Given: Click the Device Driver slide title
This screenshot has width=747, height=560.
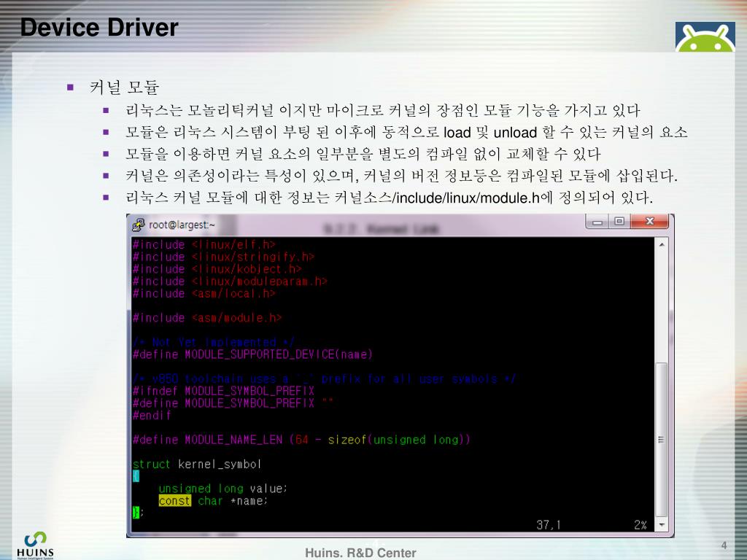Looking at the screenshot, I should point(99,28).
